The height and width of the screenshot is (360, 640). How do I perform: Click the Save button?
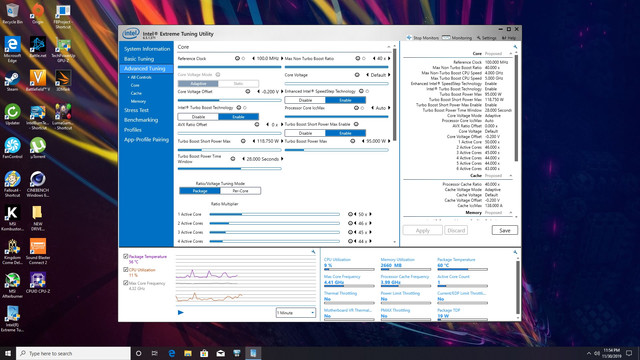pyautogui.click(x=505, y=230)
